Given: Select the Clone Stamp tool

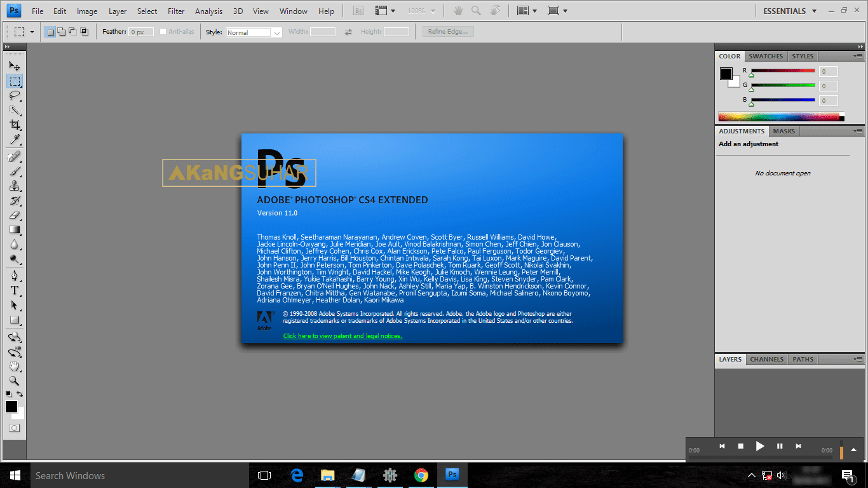Looking at the screenshot, I should pyautogui.click(x=14, y=186).
